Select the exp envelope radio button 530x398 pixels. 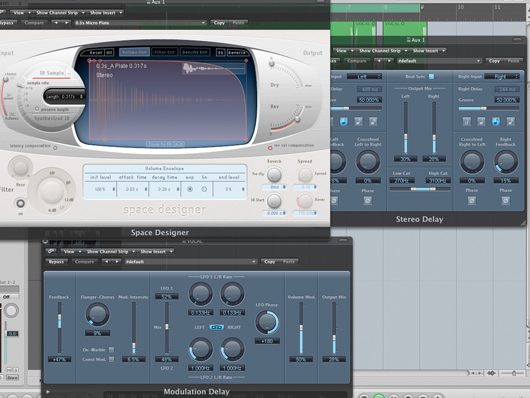click(190, 189)
